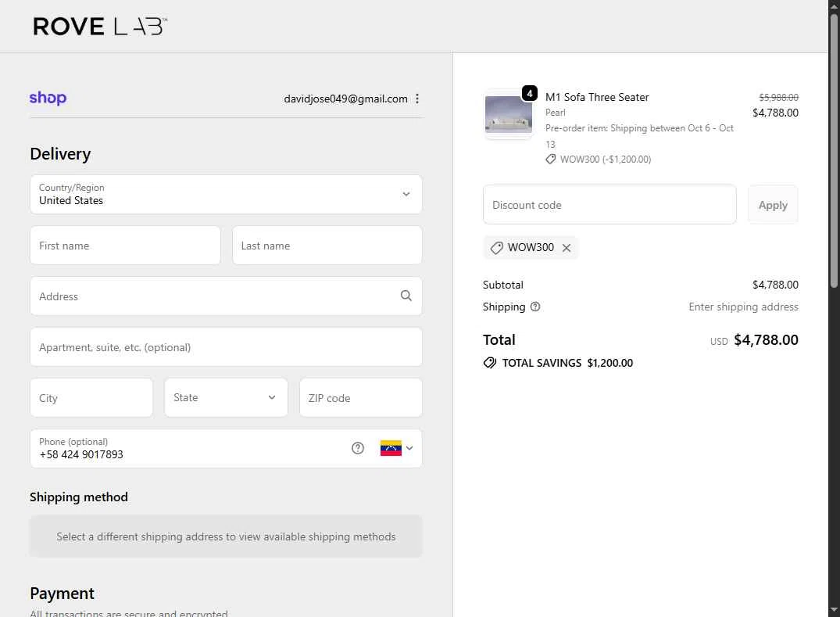Click into the Address field
This screenshot has width=840, height=617.
pos(226,296)
